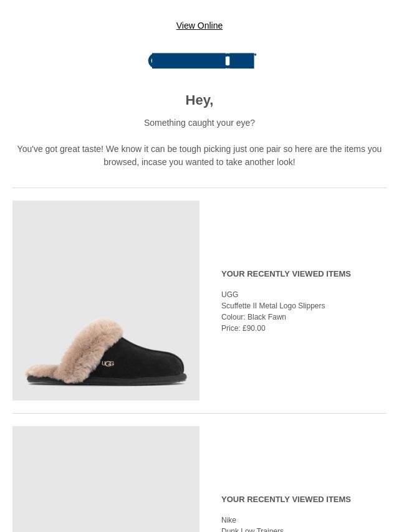399x532 pixels.
Task: Open the grey image placeholder beside Nike
Action: (x=106, y=479)
